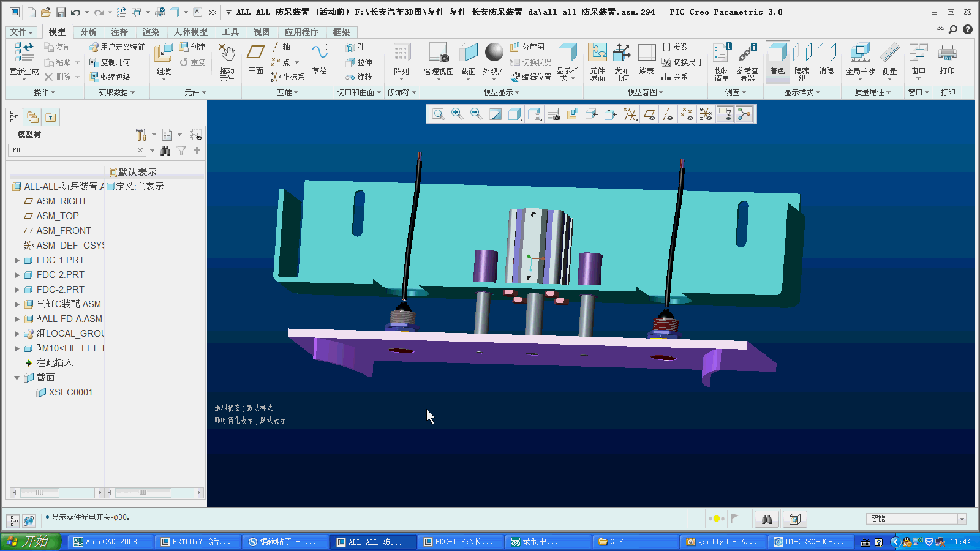Viewport: 980px width, 551px height.
Task: Click the 测量 (Measure) ruler icon
Action: tap(889, 60)
